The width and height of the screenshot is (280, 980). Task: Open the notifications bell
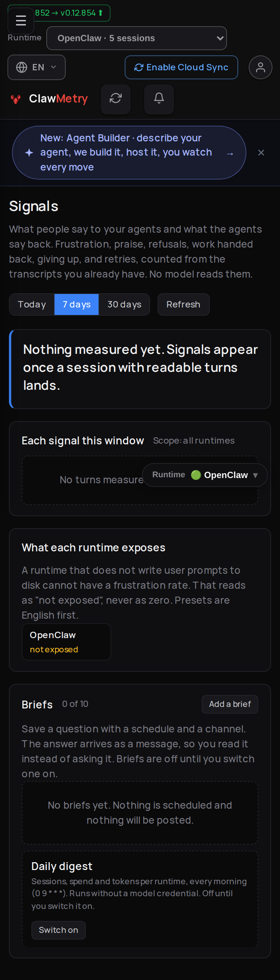159,99
